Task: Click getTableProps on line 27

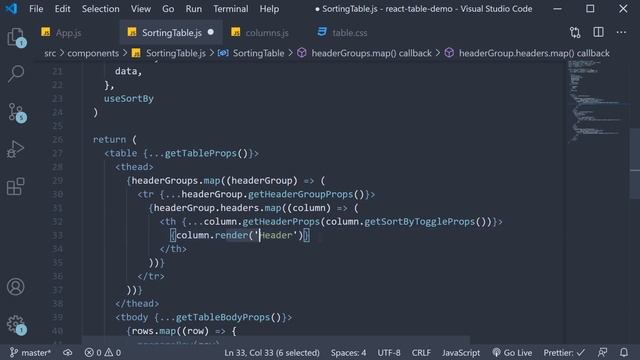Action: coord(201,153)
